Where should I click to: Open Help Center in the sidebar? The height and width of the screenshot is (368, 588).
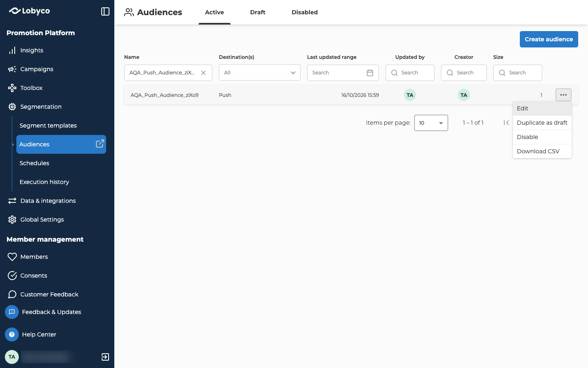click(x=39, y=334)
